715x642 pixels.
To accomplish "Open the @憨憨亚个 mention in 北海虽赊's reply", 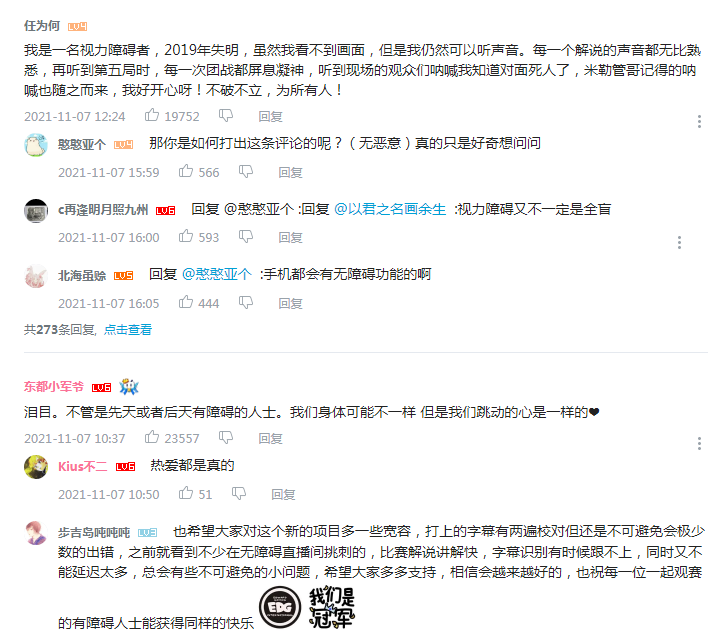I will [x=217, y=274].
